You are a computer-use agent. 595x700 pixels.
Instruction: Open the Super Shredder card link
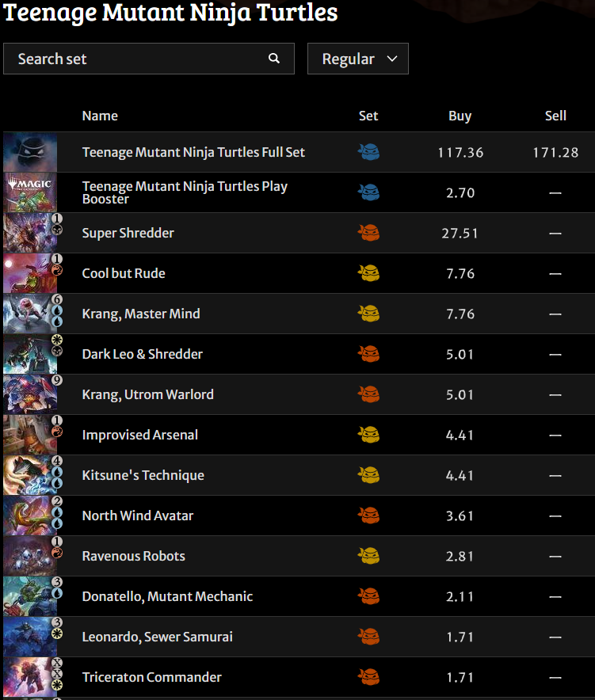click(128, 233)
